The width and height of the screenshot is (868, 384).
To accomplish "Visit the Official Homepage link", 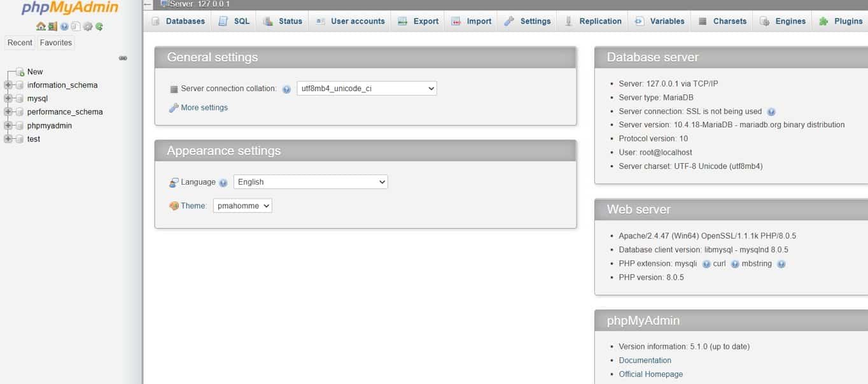I will point(650,374).
